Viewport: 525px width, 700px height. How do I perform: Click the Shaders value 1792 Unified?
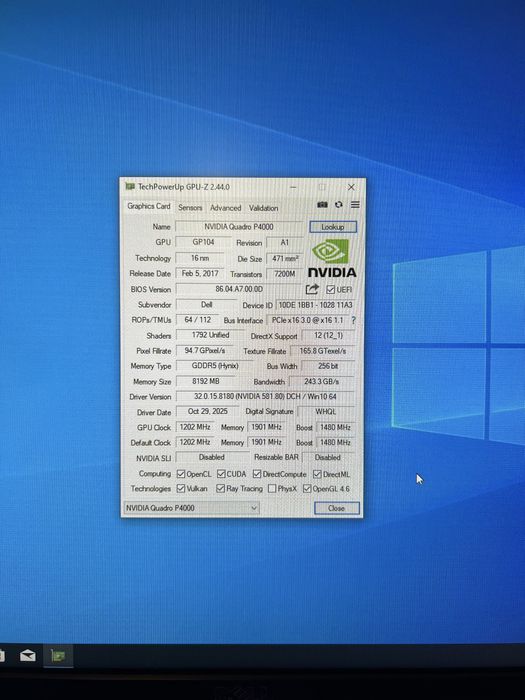tap(210, 335)
